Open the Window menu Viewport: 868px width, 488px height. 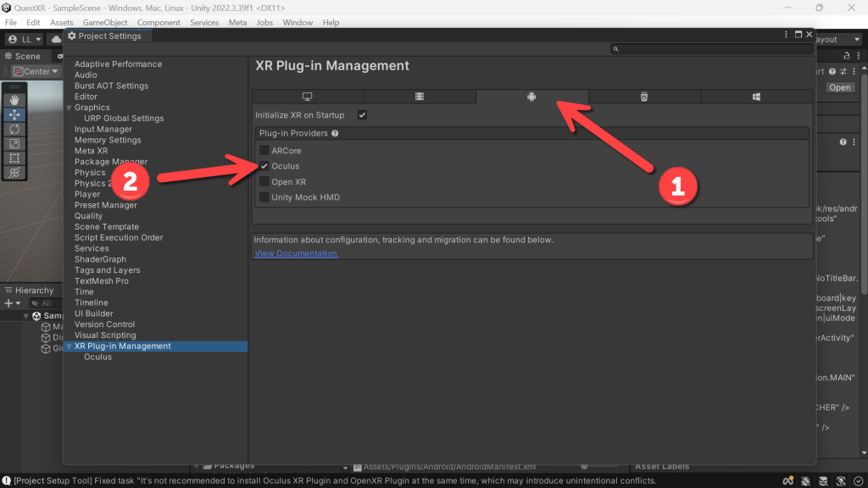(298, 22)
